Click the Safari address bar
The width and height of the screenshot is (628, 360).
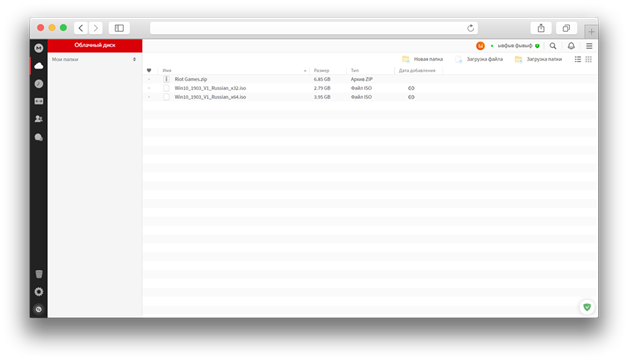click(x=314, y=28)
